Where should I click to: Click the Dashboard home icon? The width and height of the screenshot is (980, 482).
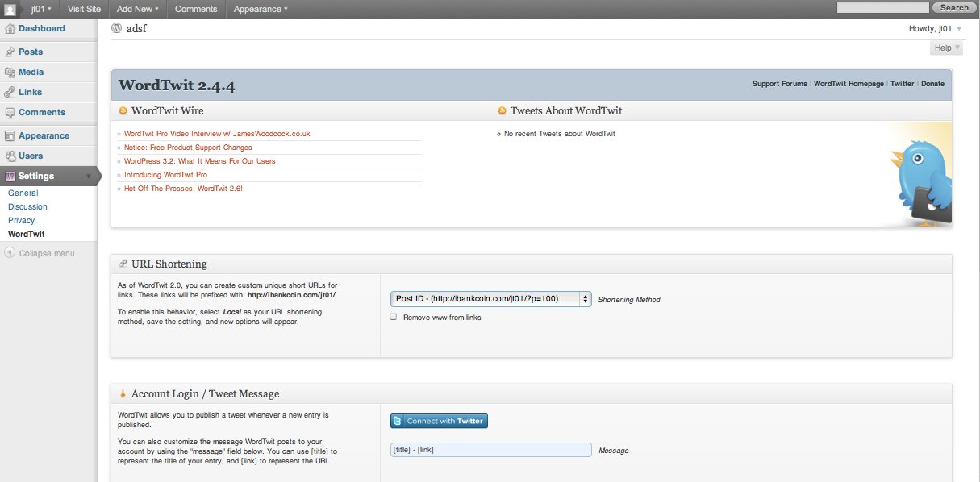point(10,29)
